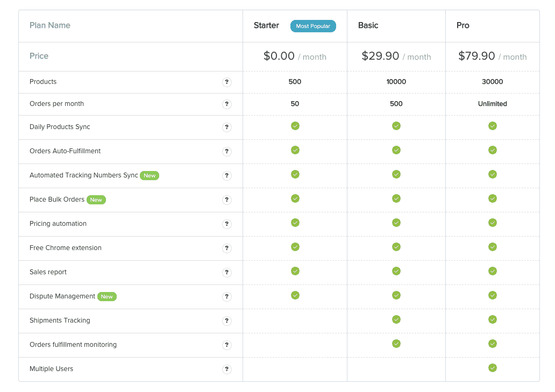Viewport: 555px width, 392px height.
Task: Select the Basic plan heading
Action: tap(368, 26)
